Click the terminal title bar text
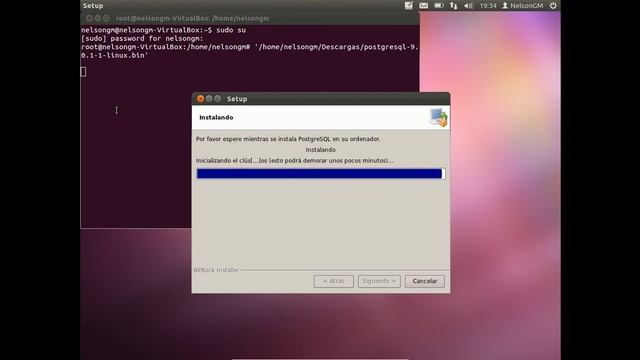 pos(192,18)
